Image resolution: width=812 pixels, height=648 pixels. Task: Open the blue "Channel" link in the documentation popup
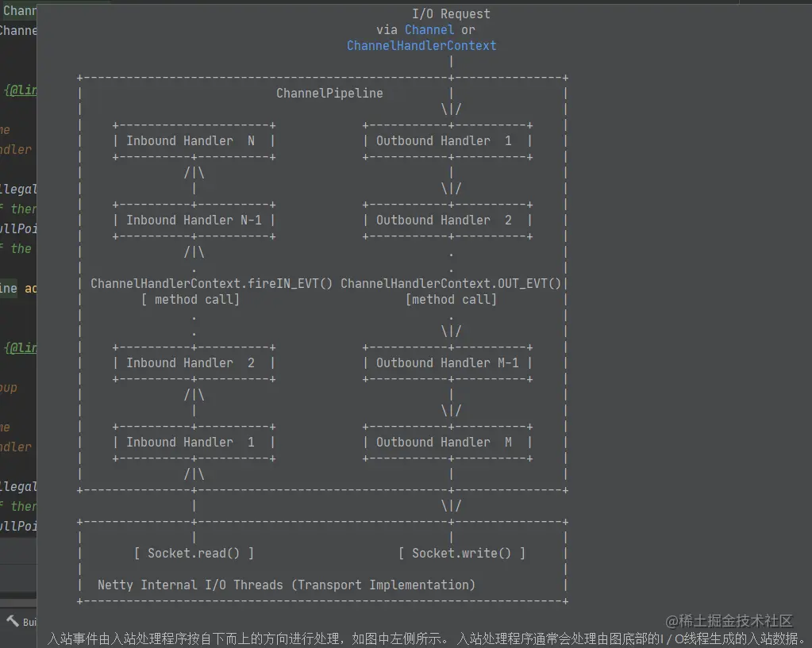pyautogui.click(x=429, y=30)
